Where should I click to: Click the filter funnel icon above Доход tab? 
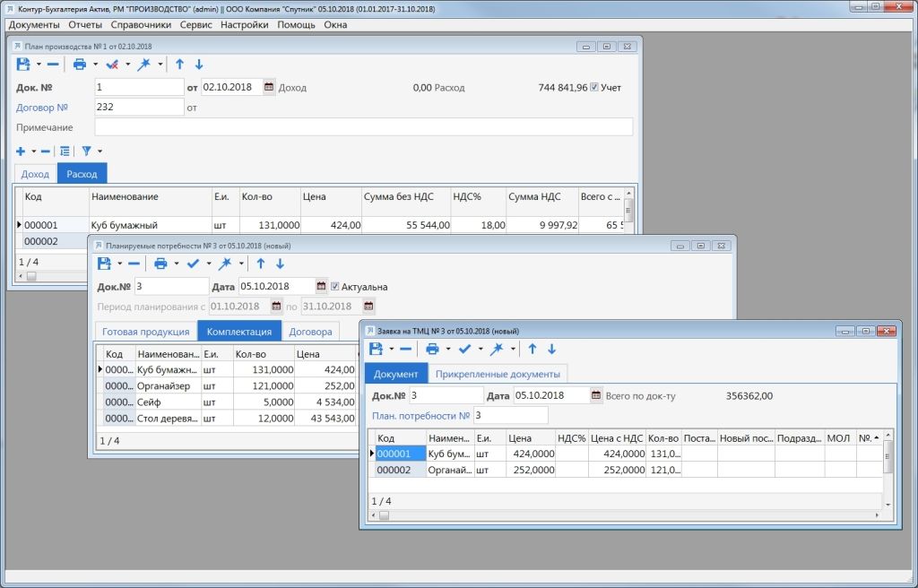coord(87,151)
